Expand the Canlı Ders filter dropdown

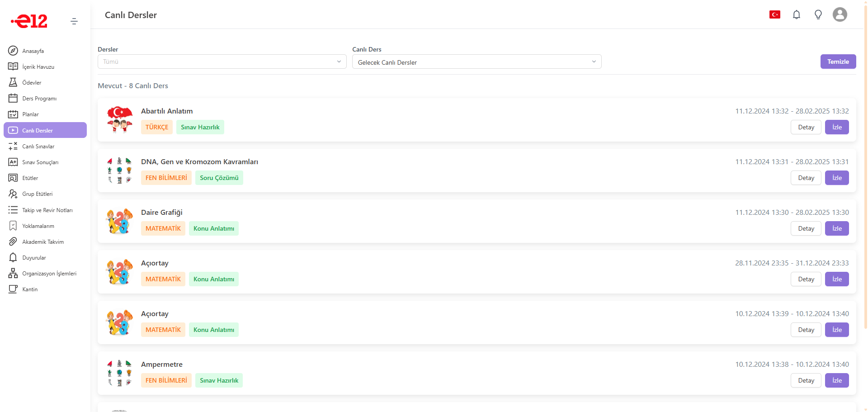tap(476, 62)
